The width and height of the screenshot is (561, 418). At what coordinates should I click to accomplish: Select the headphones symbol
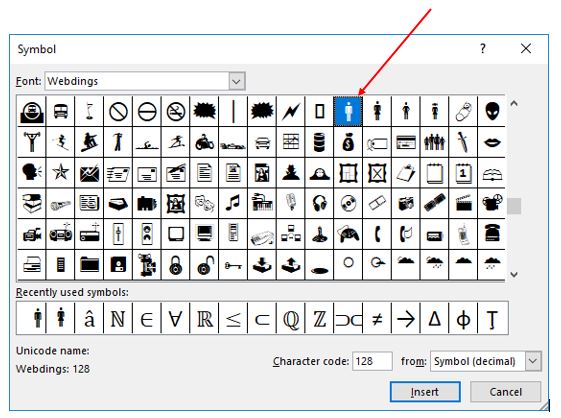(319, 204)
